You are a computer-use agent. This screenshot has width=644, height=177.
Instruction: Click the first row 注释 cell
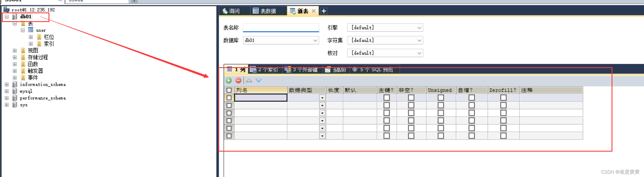click(x=551, y=98)
